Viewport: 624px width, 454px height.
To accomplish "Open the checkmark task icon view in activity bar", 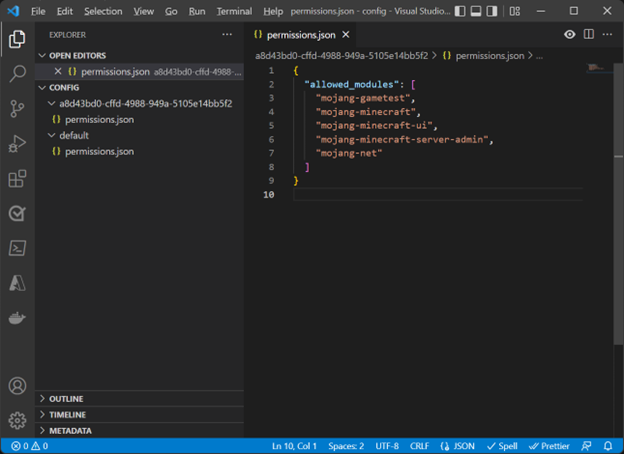I will (17, 214).
